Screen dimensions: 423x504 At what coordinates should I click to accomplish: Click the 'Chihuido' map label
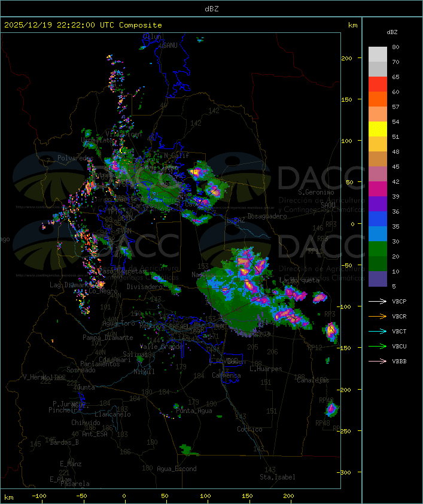tap(86, 423)
